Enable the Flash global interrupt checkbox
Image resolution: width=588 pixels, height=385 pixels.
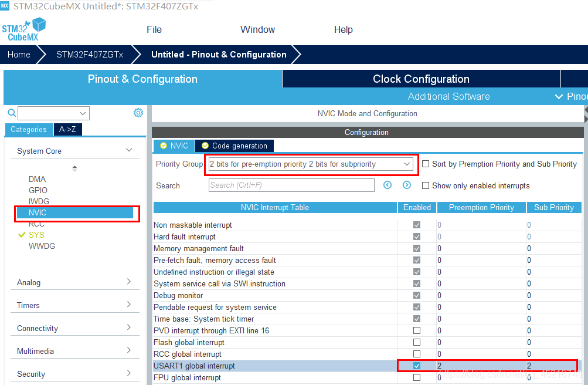pos(417,342)
